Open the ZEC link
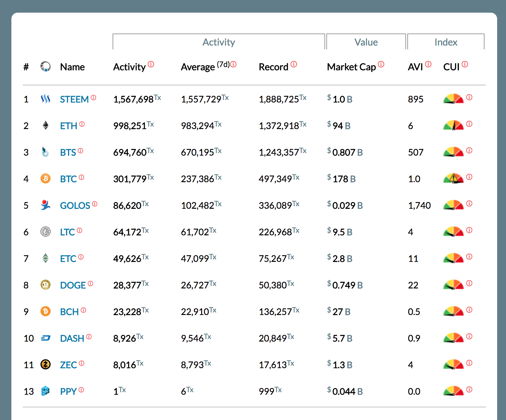This screenshot has height=420, width=506. click(x=69, y=365)
